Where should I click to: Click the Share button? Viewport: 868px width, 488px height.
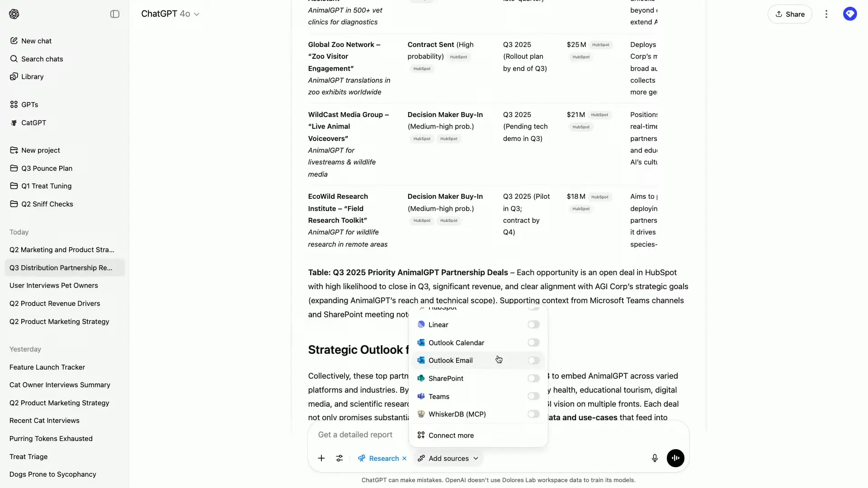[790, 14]
